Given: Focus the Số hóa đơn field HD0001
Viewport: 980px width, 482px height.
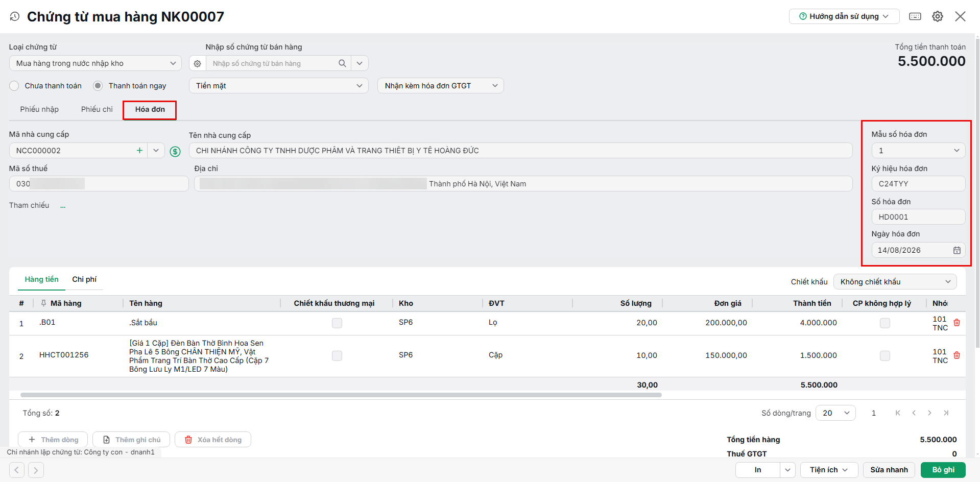Looking at the screenshot, I should [x=918, y=217].
